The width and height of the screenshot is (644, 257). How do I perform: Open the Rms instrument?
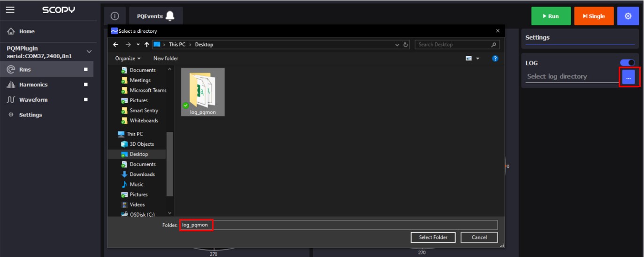tap(46, 69)
